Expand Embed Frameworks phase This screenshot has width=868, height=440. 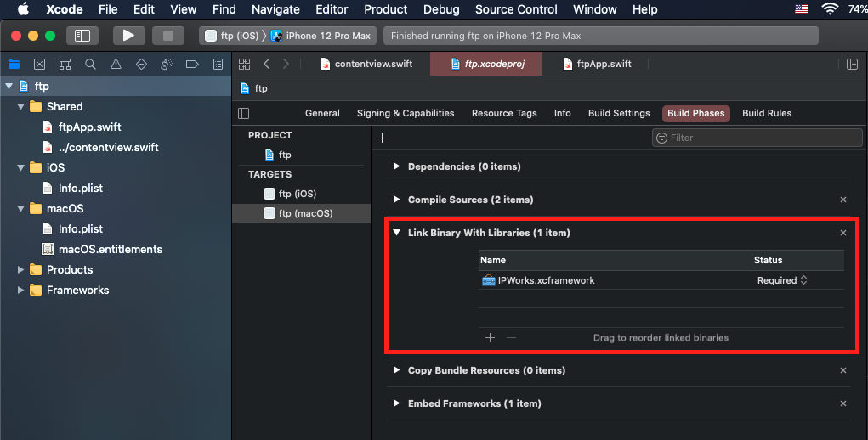396,403
